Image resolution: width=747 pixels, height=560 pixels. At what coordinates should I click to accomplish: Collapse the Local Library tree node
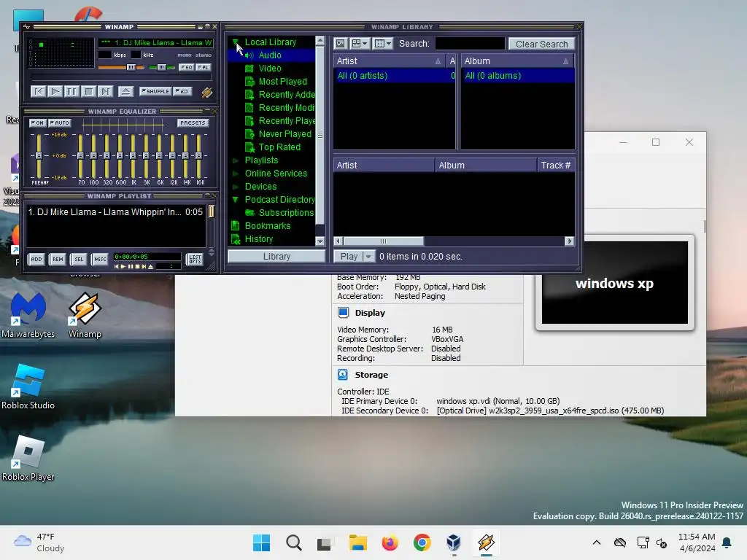[236, 42]
